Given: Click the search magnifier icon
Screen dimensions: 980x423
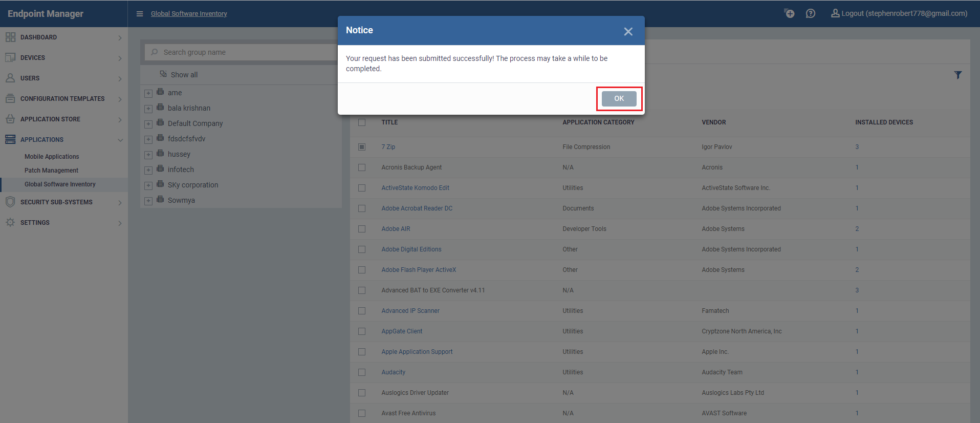Looking at the screenshot, I should click(155, 52).
